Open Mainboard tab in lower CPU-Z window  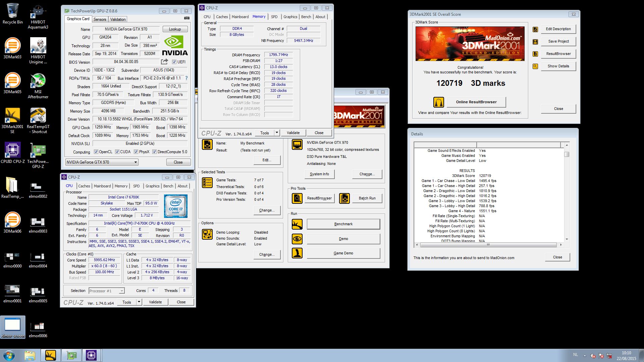(102, 186)
